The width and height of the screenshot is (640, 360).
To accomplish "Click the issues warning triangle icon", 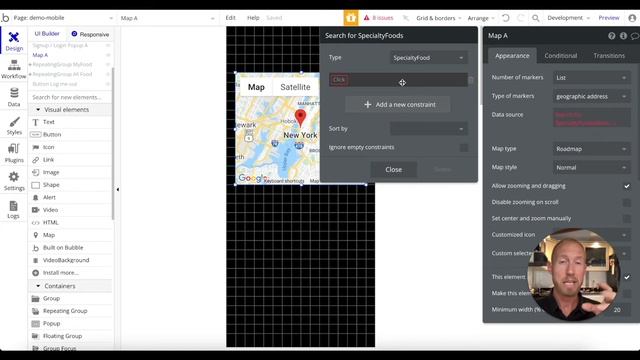I will pos(367,18).
